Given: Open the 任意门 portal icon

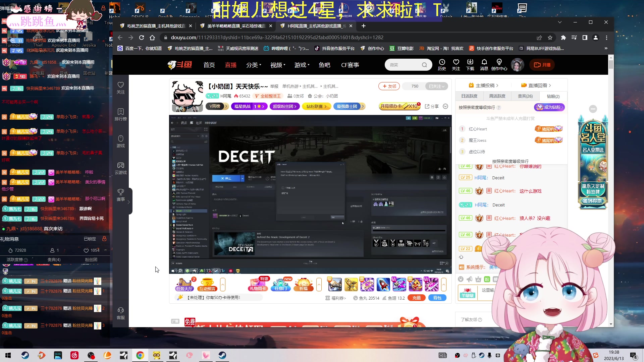Looking at the screenshot, I should point(281,284).
